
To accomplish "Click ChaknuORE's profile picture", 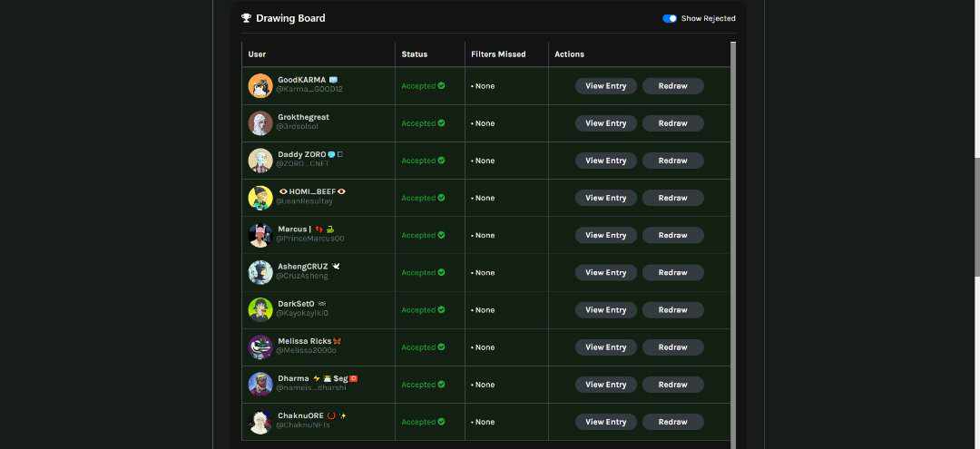I will [x=260, y=422].
